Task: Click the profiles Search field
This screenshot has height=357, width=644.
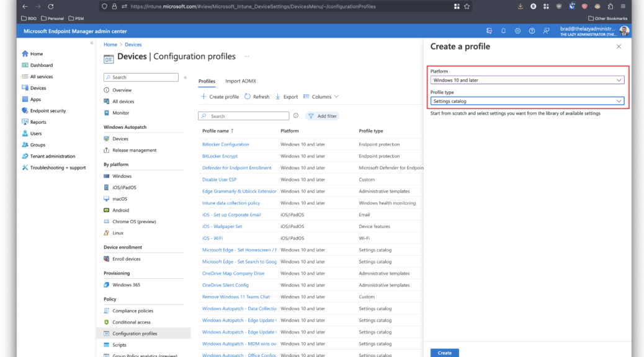Action: [244, 116]
